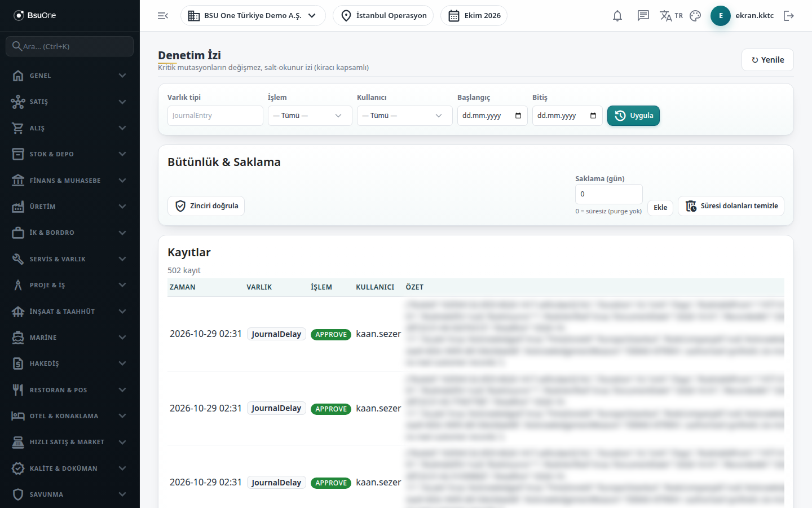Click Süresi dolanları temizle button
Viewport: 812px width, 508px height.
[731, 206]
